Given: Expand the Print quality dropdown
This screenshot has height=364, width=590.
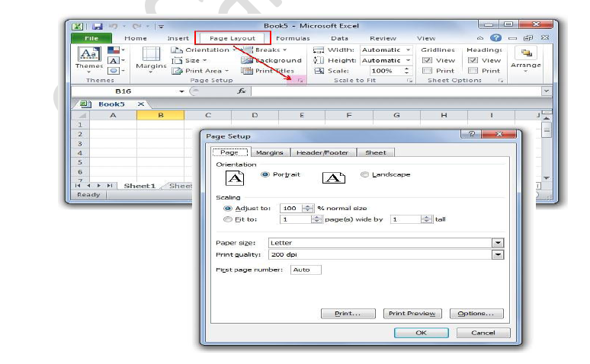Looking at the screenshot, I should [x=498, y=254].
